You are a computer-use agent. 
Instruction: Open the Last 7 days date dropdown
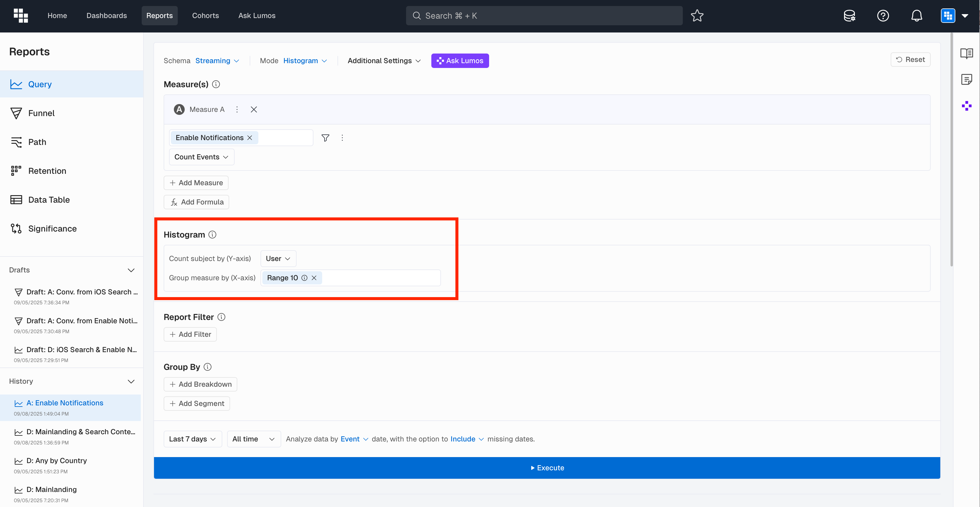coord(193,439)
